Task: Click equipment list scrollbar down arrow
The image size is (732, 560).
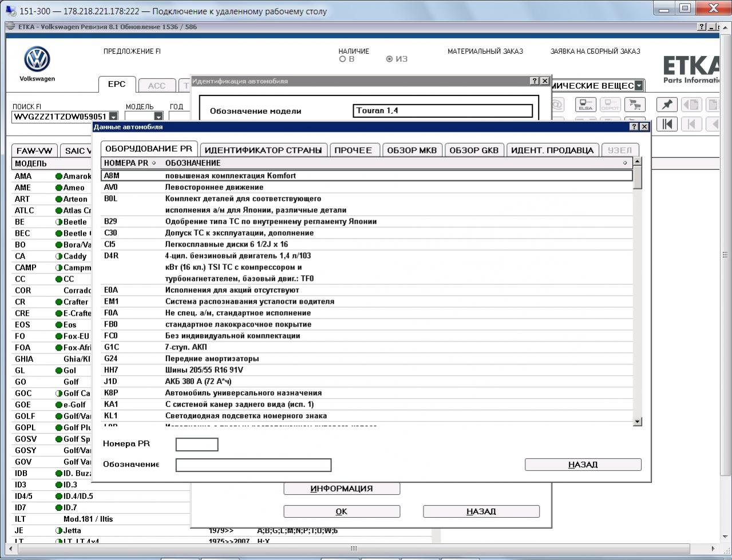Action: pyautogui.click(x=638, y=422)
